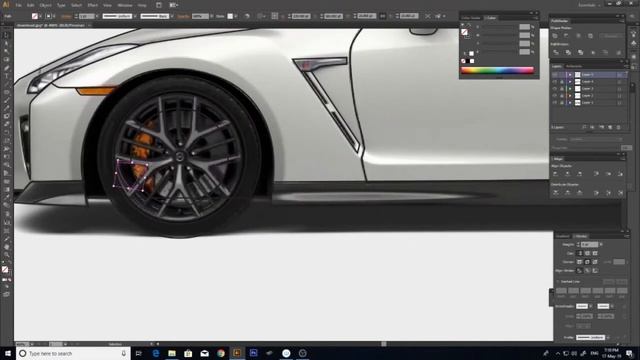640x360 pixels.
Task: Click the taskbar search box
Action: tap(73, 353)
